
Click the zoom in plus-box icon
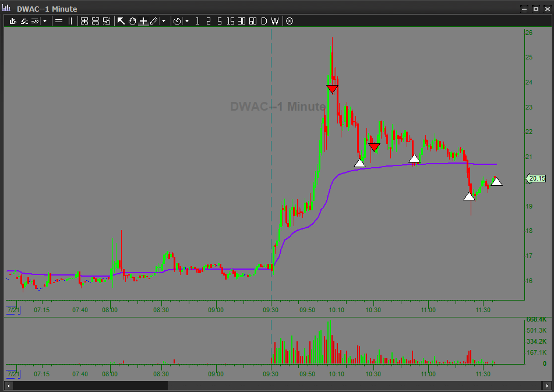(84, 21)
